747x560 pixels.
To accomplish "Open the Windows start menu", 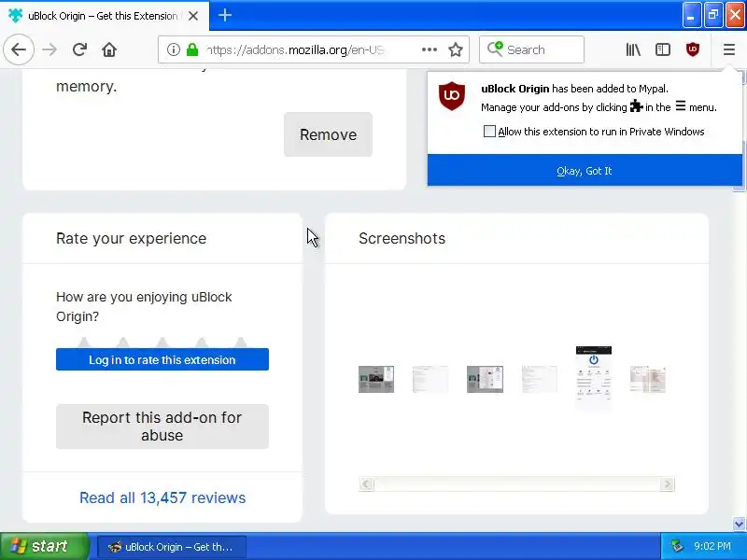I will click(44, 546).
